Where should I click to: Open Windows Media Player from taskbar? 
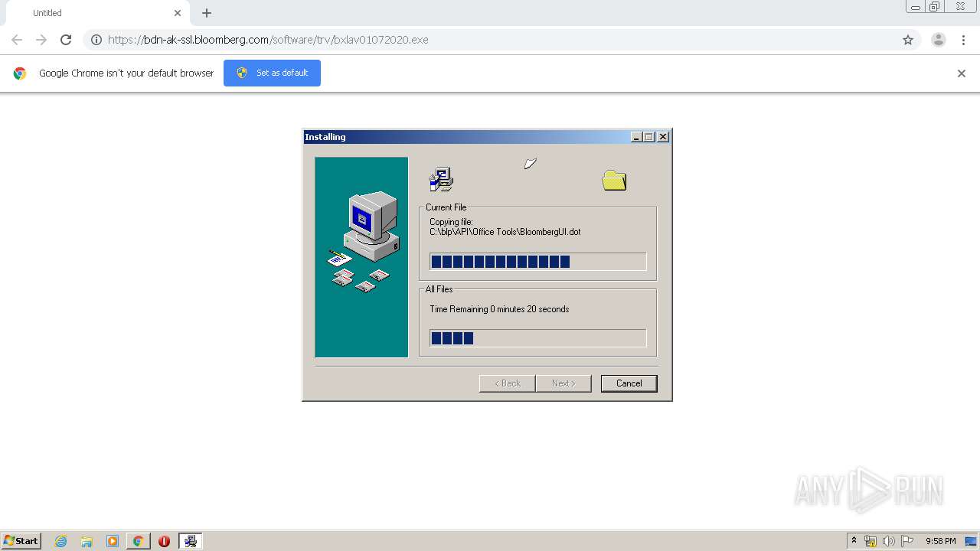pos(113,541)
